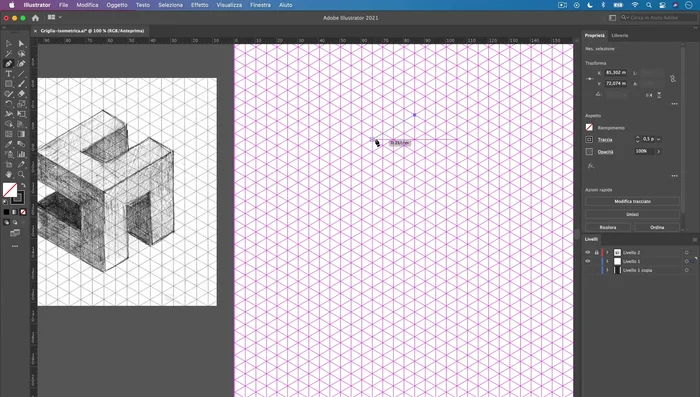Click the Modifica tracciato button
Viewport: 700px width, 397px height.
click(x=632, y=201)
